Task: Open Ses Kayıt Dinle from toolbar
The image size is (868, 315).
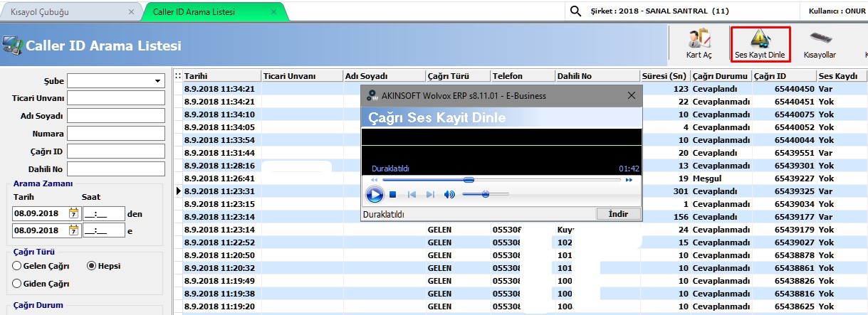Action: [760, 44]
